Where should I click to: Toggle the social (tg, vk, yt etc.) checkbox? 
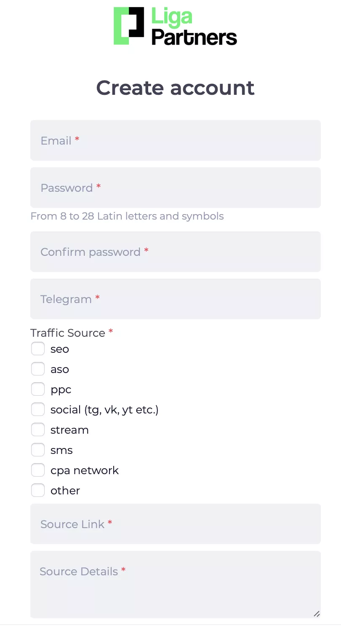(x=38, y=410)
